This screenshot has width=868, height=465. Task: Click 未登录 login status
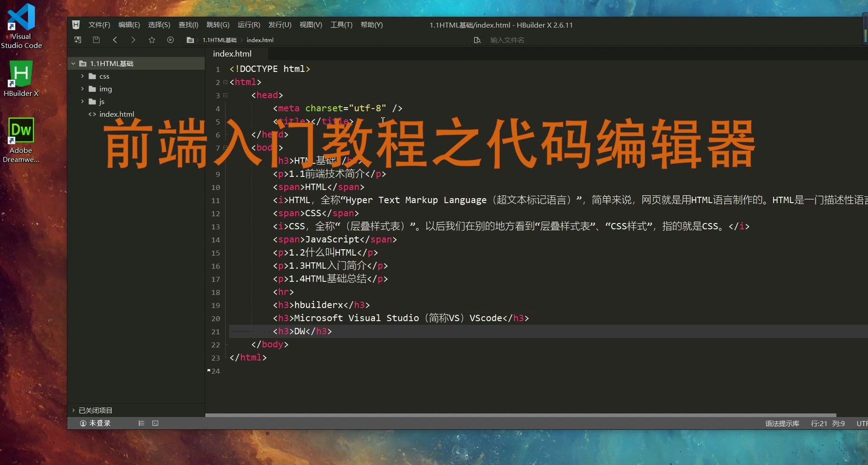click(99, 423)
